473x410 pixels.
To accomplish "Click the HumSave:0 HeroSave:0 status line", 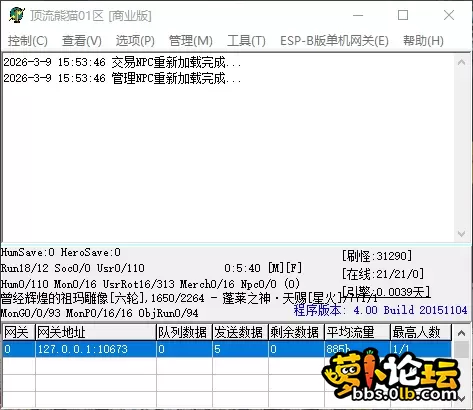I will click(61, 252).
